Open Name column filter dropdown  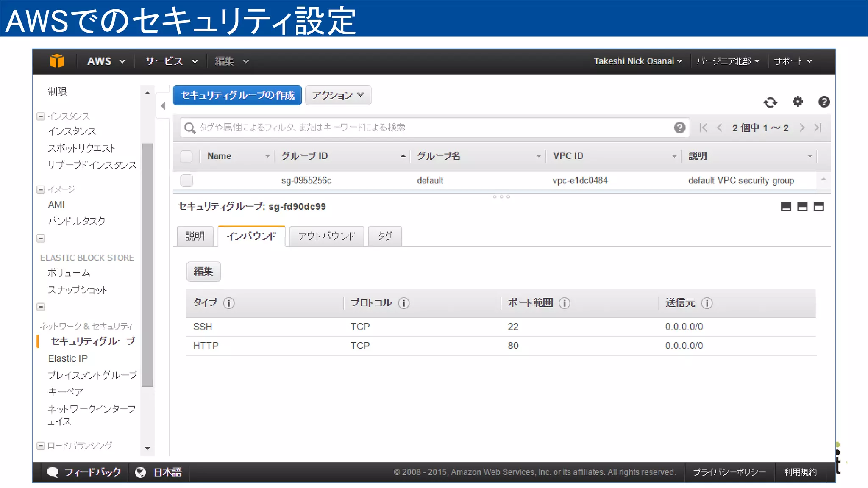coord(267,156)
